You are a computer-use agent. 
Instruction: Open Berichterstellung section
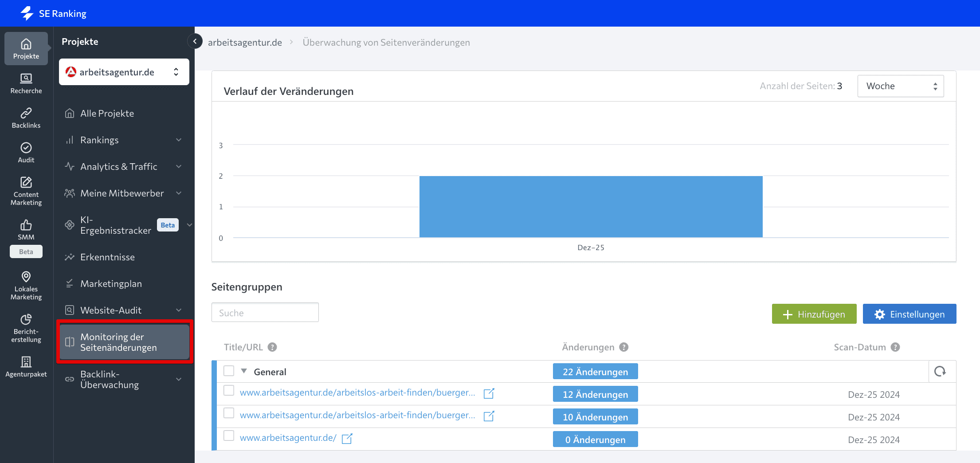click(x=26, y=328)
